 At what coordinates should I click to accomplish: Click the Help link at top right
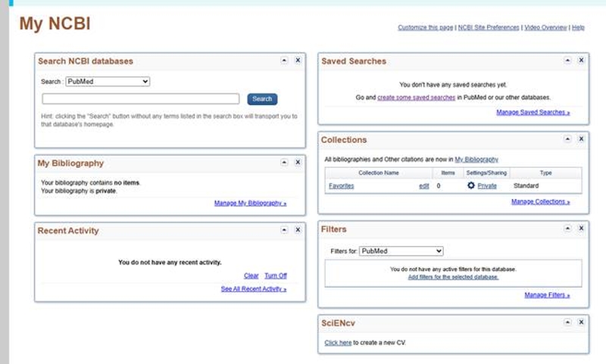point(578,27)
